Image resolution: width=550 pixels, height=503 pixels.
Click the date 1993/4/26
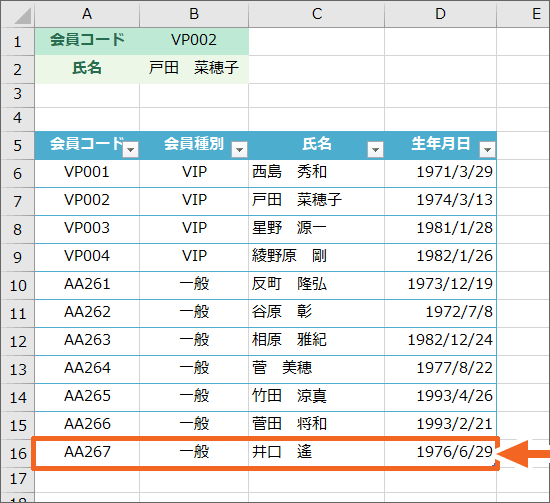coord(455,397)
